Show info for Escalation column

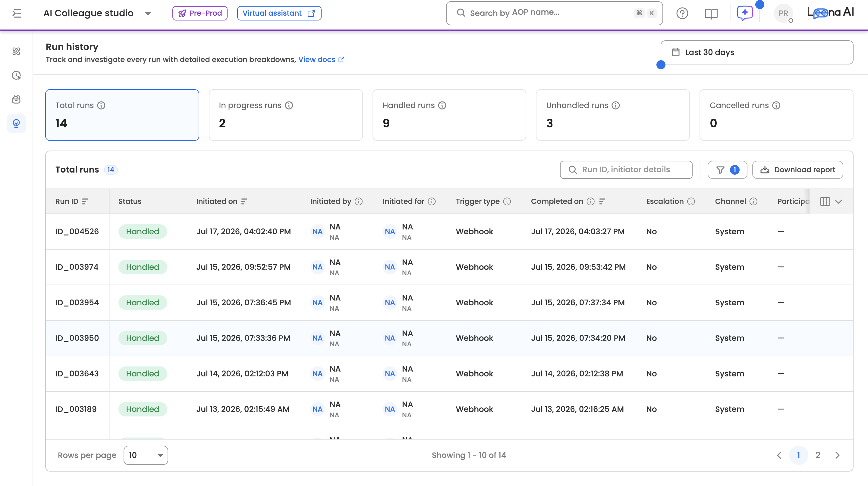tap(691, 201)
